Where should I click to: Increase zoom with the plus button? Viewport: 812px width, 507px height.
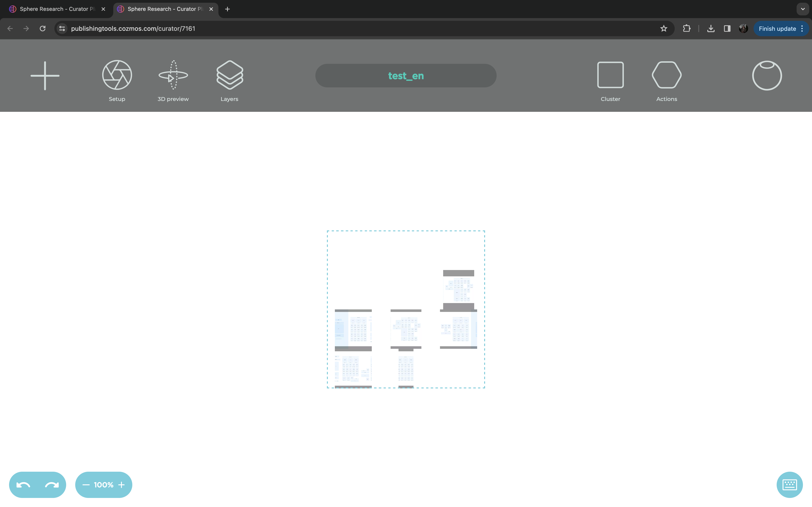point(121,485)
